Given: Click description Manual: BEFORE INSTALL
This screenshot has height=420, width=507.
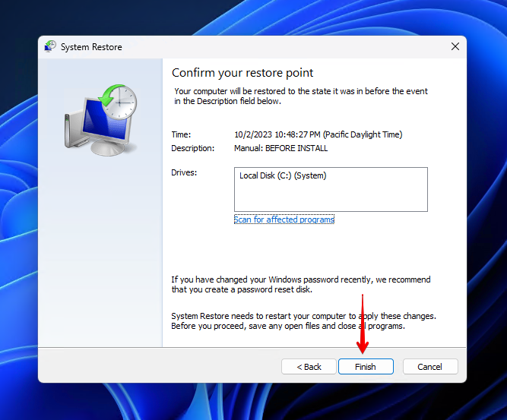Looking at the screenshot, I should (280, 148).
